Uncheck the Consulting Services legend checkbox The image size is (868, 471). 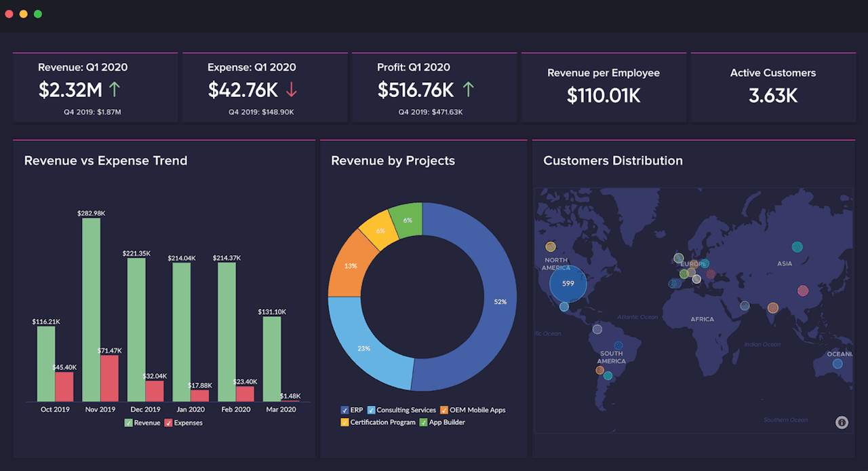pyautogui.click(x=371, y=410)
